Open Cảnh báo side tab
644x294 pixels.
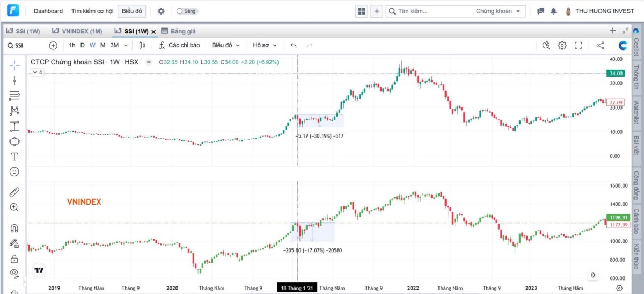tap(636, 223)
